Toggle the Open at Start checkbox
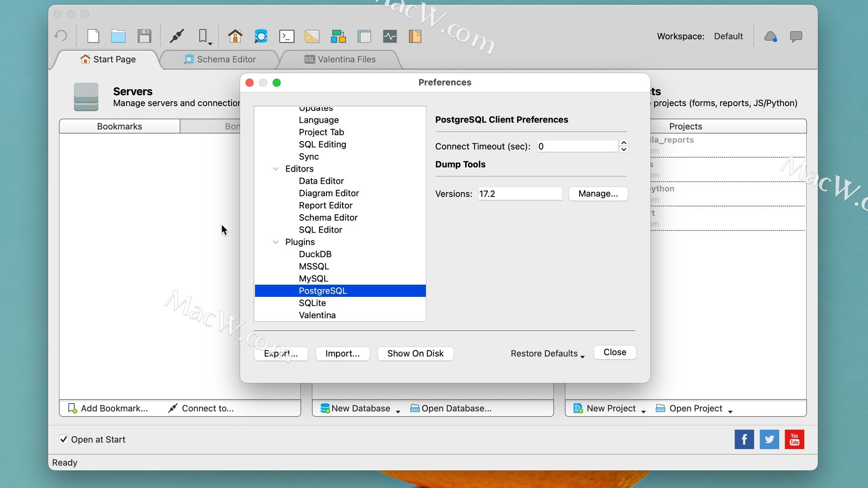 click(x=64, y=439)
